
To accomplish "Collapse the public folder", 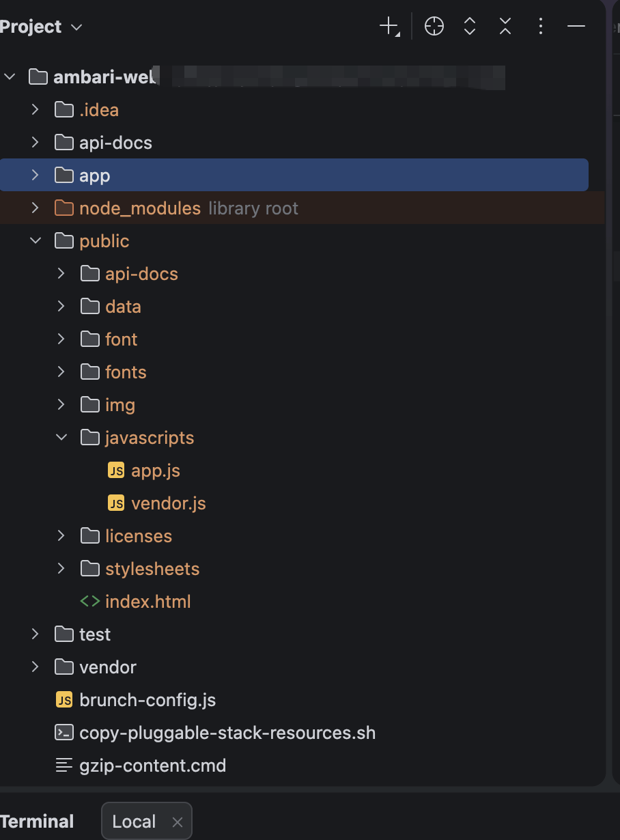I will coord(35,241).
